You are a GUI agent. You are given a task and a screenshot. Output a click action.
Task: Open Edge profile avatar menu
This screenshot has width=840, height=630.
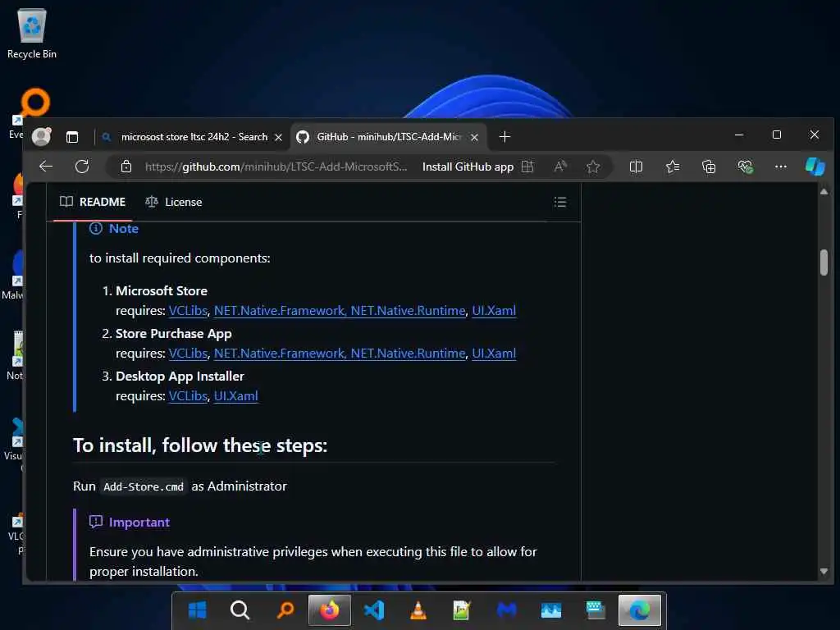point(41,137)
